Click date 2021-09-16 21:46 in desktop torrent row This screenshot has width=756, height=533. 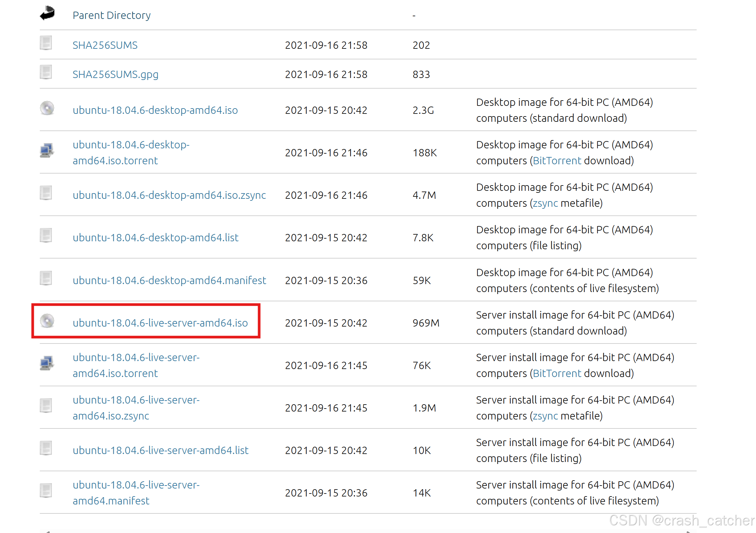pos(326,153)
